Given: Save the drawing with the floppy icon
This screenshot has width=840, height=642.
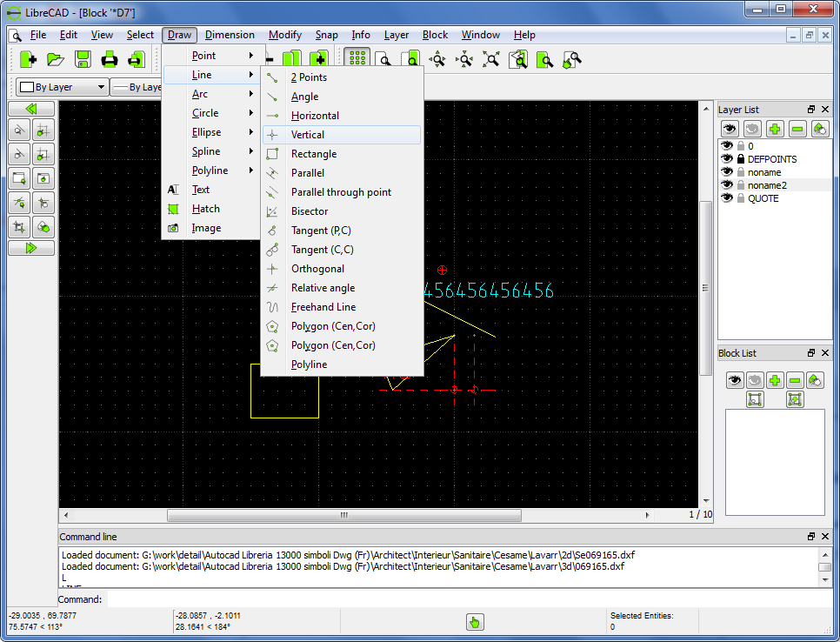Looking at the screenshot, I should (83, 59).
